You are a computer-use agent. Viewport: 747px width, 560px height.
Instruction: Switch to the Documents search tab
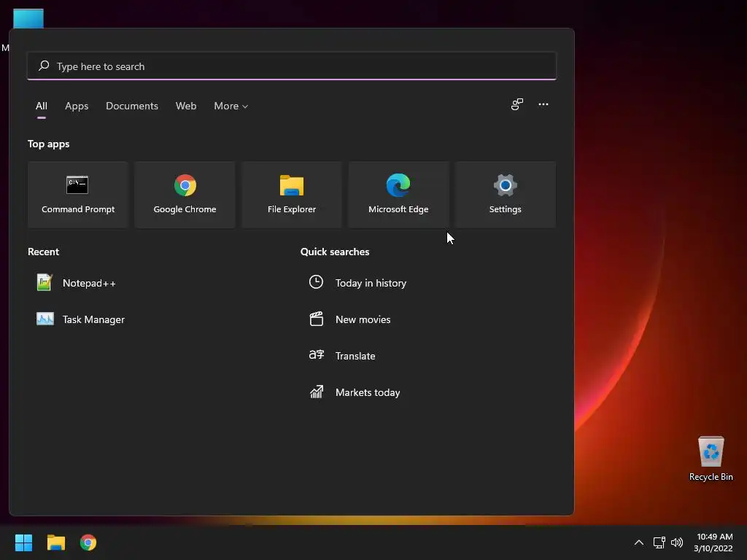point(132,106)
